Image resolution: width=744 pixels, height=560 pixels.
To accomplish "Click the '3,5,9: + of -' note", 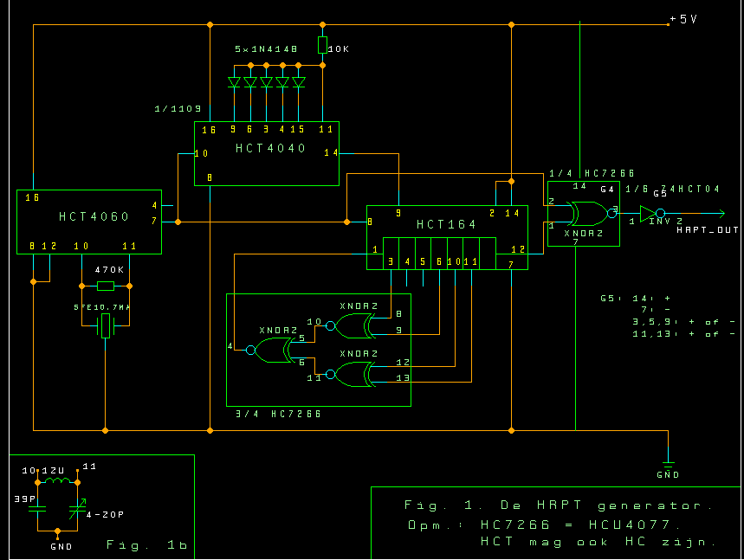I will tap(684, 322).
